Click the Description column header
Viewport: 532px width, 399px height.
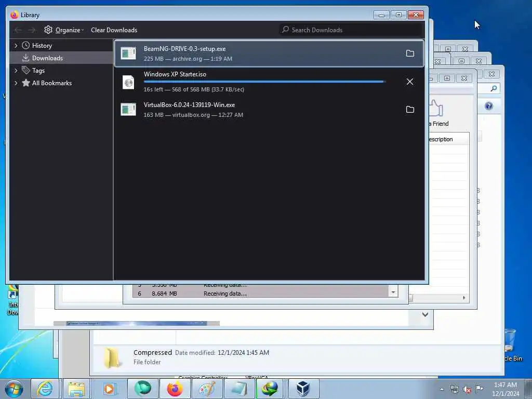(x=448, y=139)
